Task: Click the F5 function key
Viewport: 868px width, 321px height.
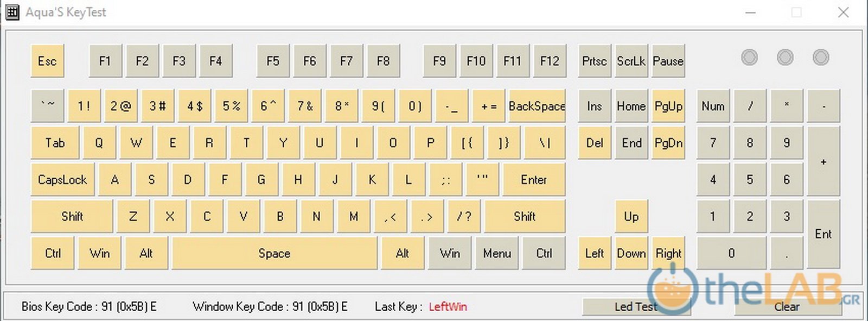Action: 273,61
